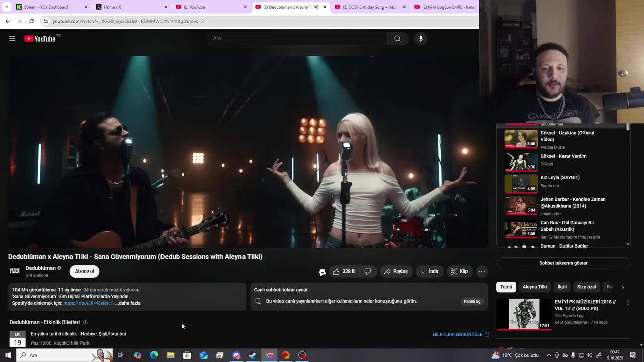Open site information icon in address bar
This screenshot has width=644, height=362.
[x=46, y=21]
